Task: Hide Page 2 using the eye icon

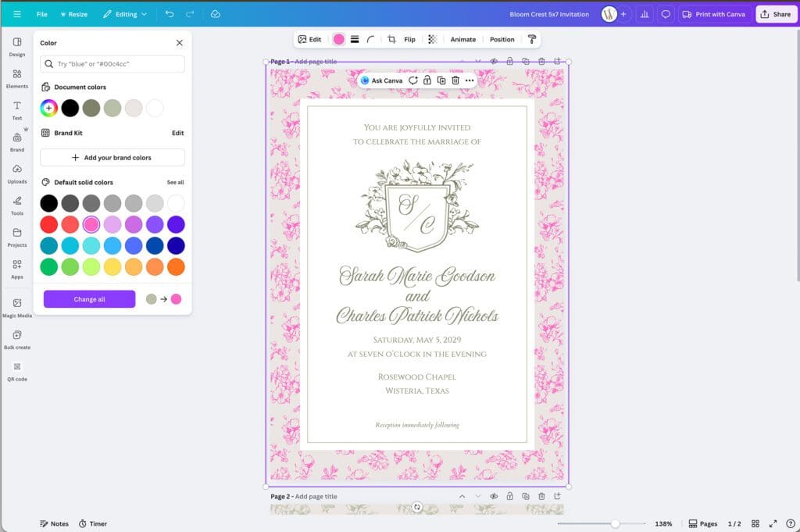Action: pyautogui.click(x=493, y=496)
